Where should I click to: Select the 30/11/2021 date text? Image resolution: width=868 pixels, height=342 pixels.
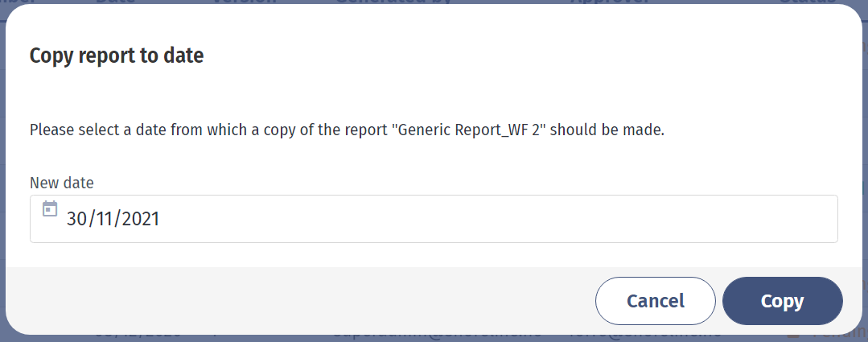(x=113, y=219)
